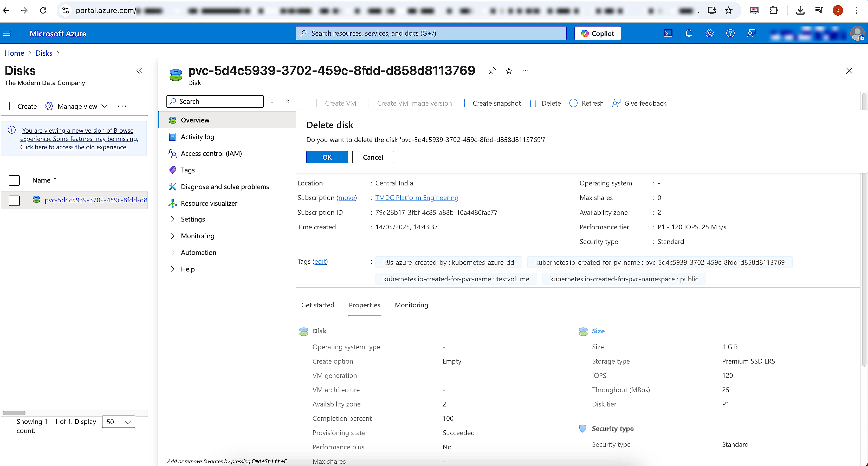Click Delete trash toolbar button
This screenshot has width=868, height=466.
point(545,103)
